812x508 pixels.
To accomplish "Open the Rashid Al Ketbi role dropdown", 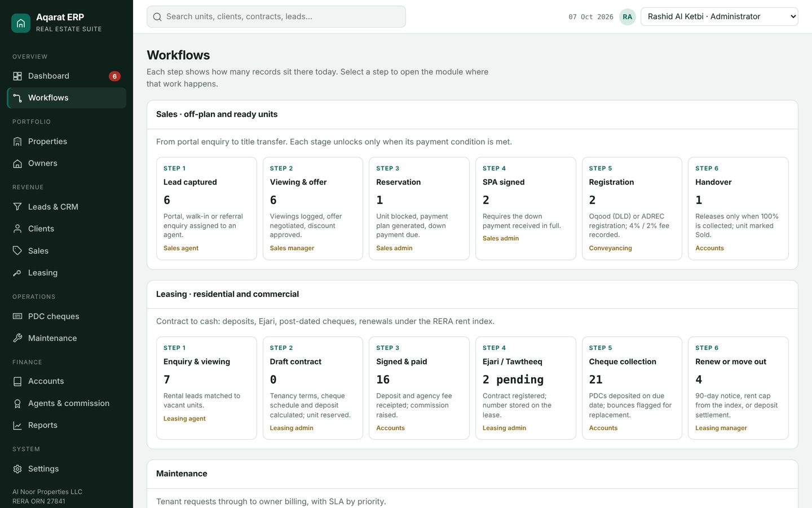I will pyautogui.click(x=720, y=17).
